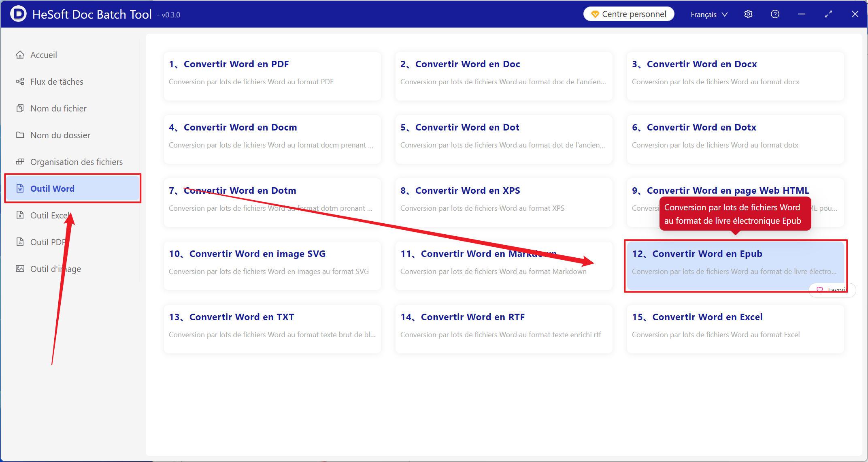
Task: Select Outil Word in sidebar
Action: click(x=73, y=188)
